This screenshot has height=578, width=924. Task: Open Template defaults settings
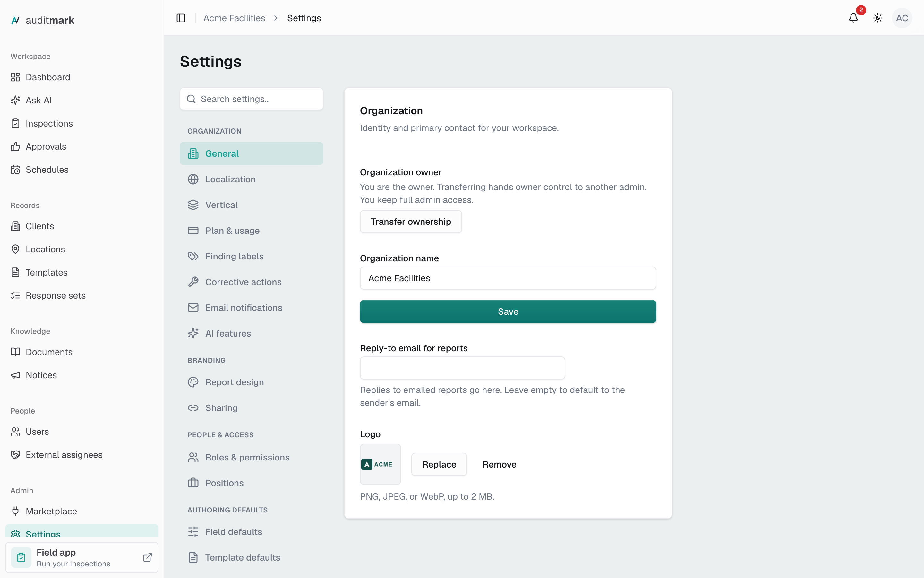[251, 557]
